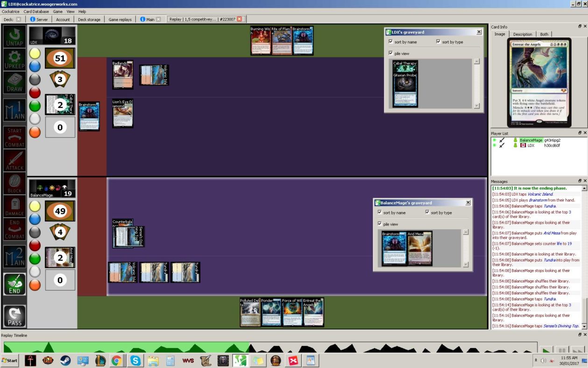
Task: Open Steam from the taskbar
Action: [65, 361]
